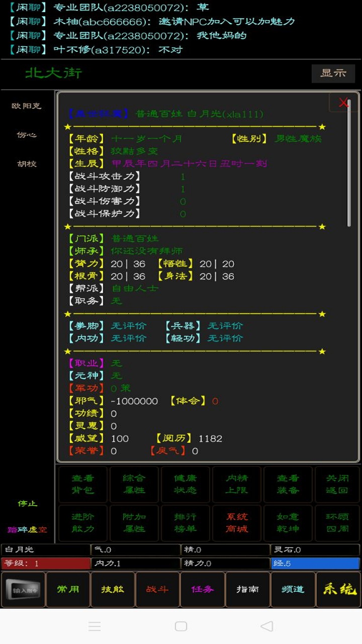Select NPC 欧阳克 in left sidebar
This screenshot has width=362, height=644.
[27, 106]
